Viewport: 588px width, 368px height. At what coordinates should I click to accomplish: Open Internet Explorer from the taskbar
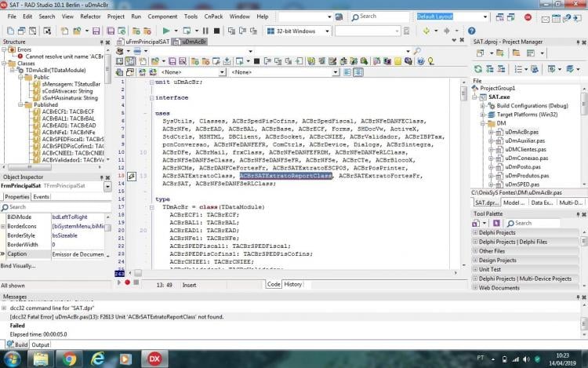point(97,359)
